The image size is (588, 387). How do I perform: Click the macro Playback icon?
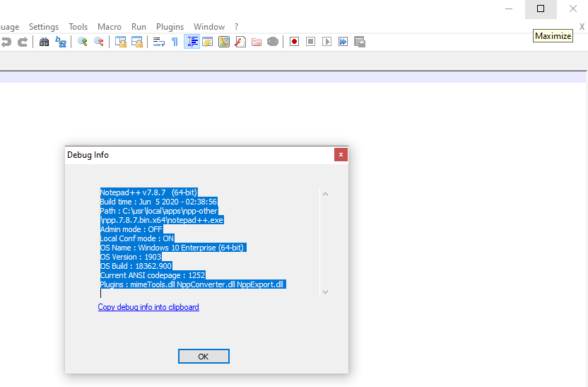pos(327,42)
